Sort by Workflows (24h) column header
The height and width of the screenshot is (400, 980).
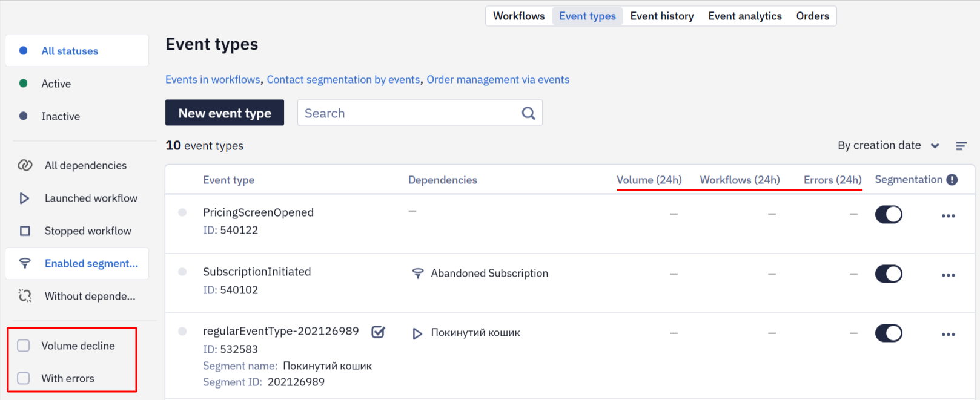740,180
